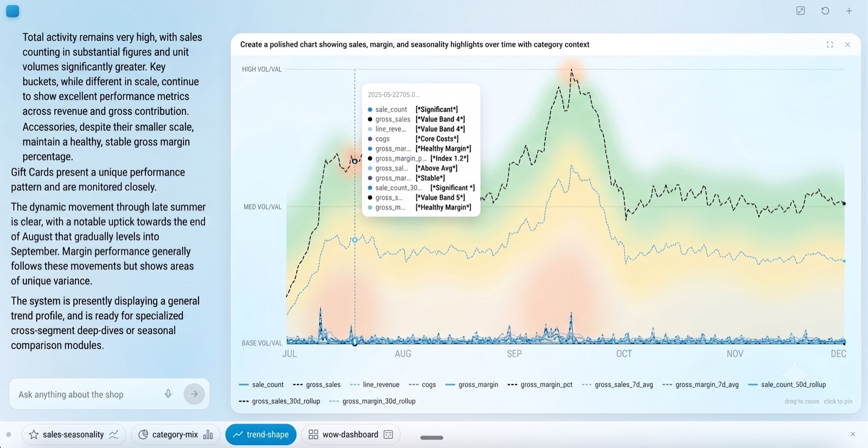Click the tooltip row 'sale_count [*Significant*]'
Screen dimensions: 868x448
(x=413, y=110)
